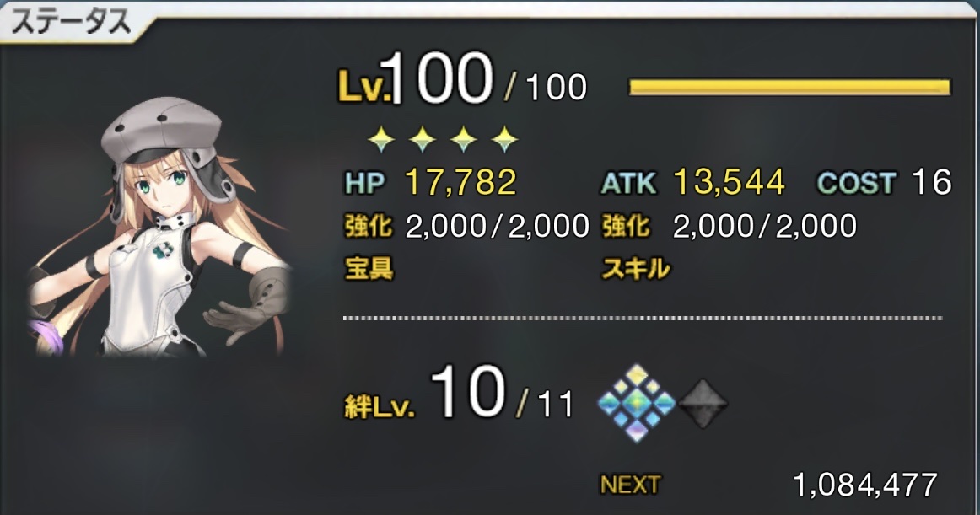Select the rainbow bond crystal icon
The image size is (980, 515).
point(636,403)
